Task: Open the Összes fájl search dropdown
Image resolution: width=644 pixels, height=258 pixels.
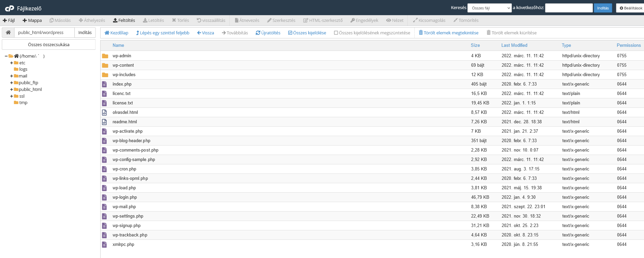Action: point(490,8)
